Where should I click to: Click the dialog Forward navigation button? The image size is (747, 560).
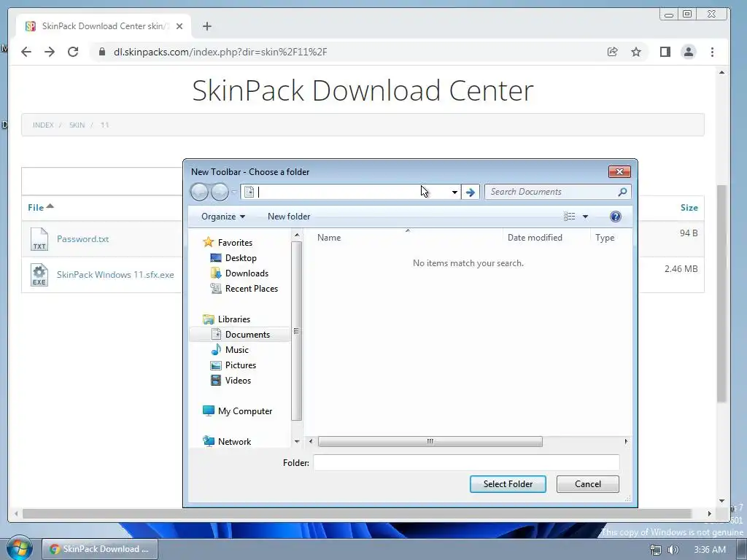pyautogui.click(x=220, y=192)
